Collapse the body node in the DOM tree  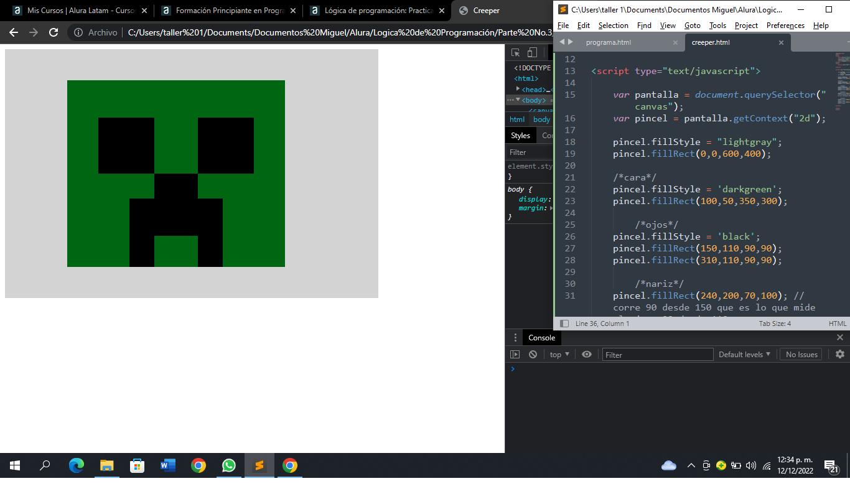click(518, 100)
